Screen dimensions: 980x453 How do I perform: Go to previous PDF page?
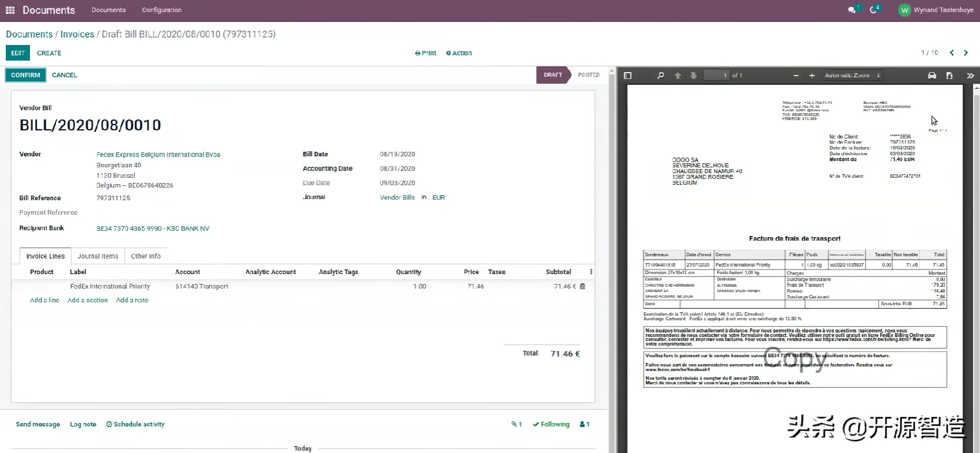(678, 76)
